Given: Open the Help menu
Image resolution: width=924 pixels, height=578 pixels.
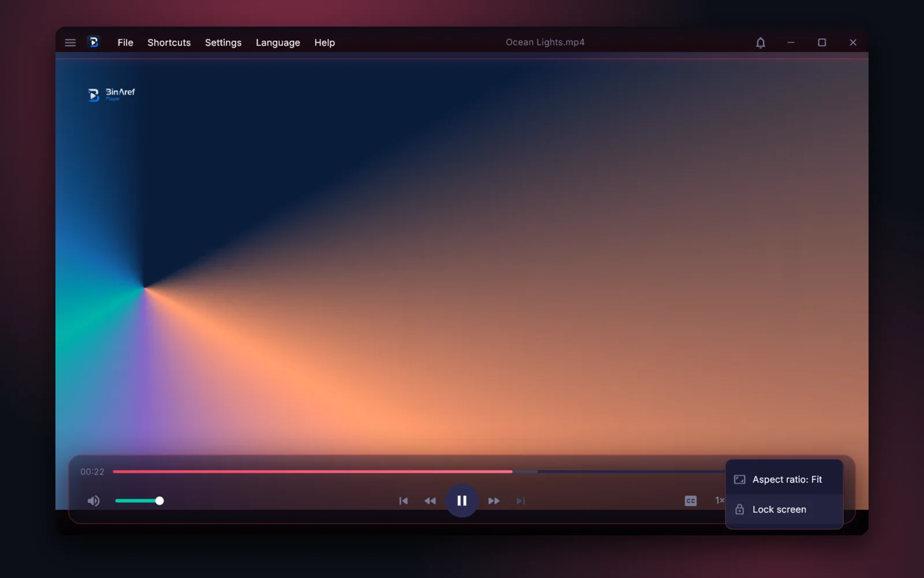Looking at the screenshot, I should [x=325, y=43].
